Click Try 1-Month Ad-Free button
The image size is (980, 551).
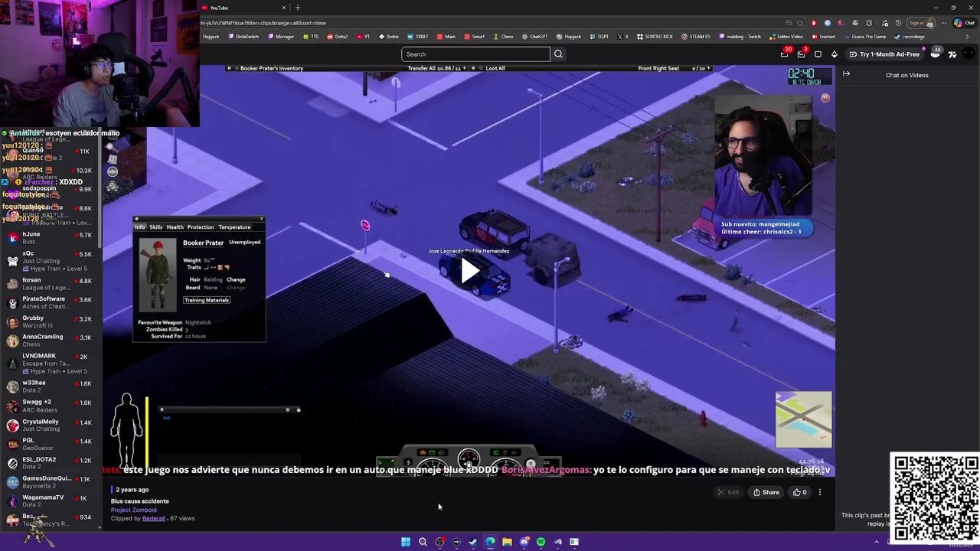tap(885, 54)
